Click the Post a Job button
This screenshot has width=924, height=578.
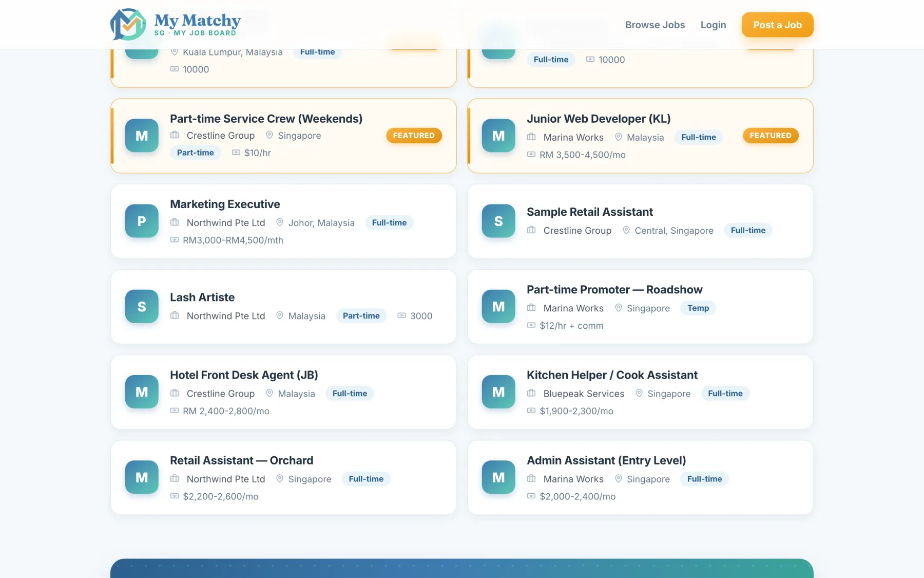pos(778,25)
